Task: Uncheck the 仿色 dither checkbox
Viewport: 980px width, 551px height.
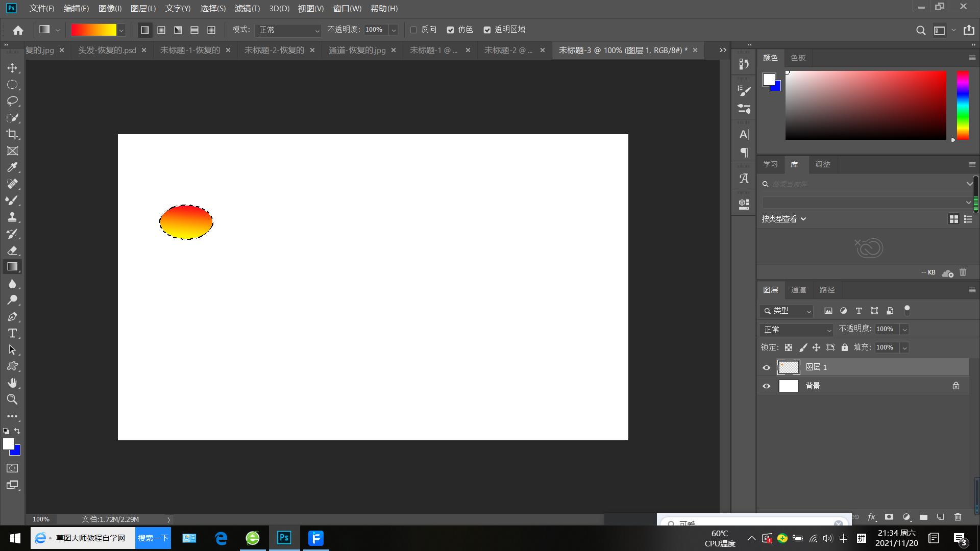Action: [450, 30]
